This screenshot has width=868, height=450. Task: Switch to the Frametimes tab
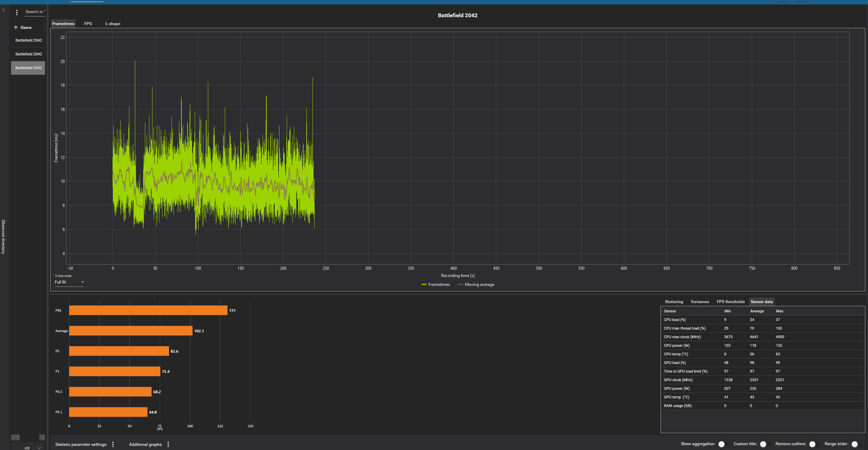63,24
